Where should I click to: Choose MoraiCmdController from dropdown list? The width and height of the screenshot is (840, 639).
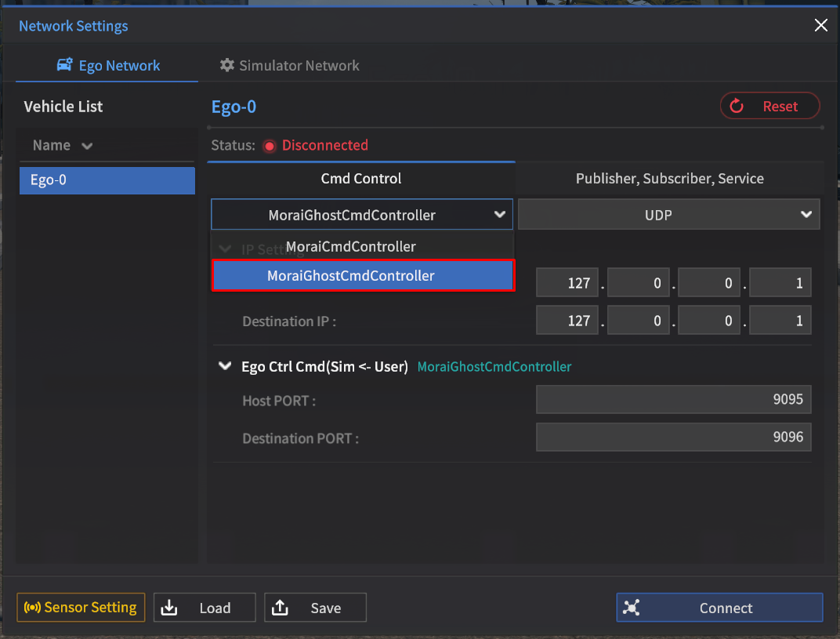pos(351,247)
